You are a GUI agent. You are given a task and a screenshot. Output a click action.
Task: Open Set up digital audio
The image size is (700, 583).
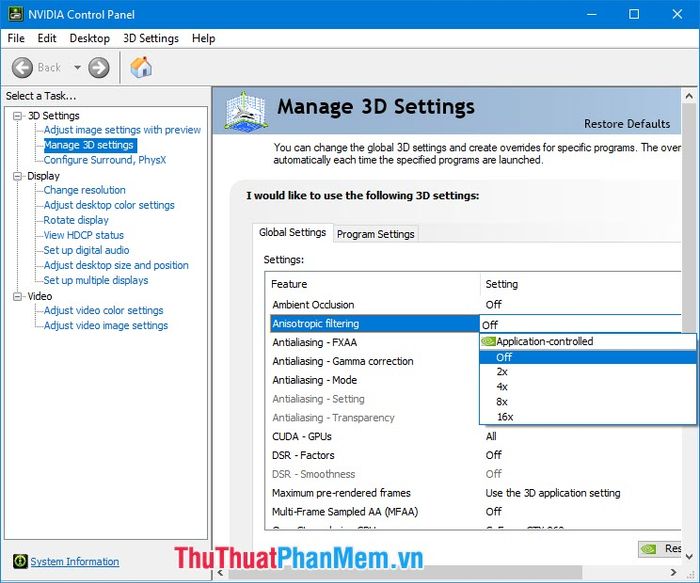pyautogui.click(x=86, y=250)
